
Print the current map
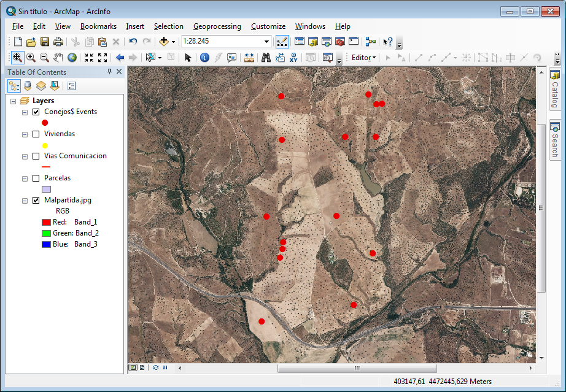(58, 42)
